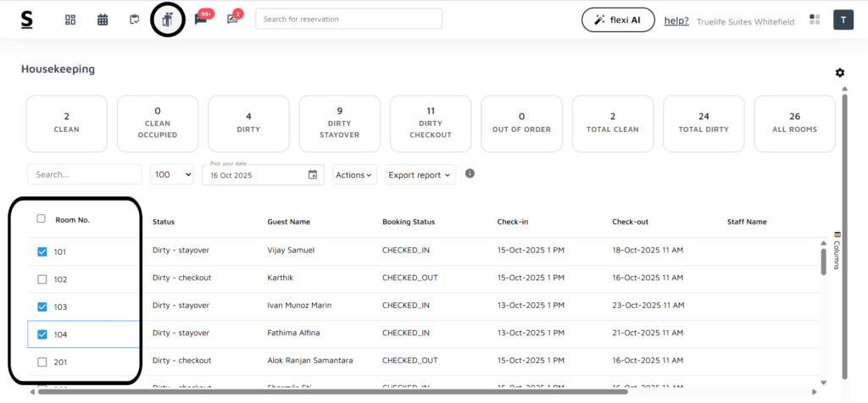Launch the flexi AI button
868x403 pixels.
(x=618, y=19)
